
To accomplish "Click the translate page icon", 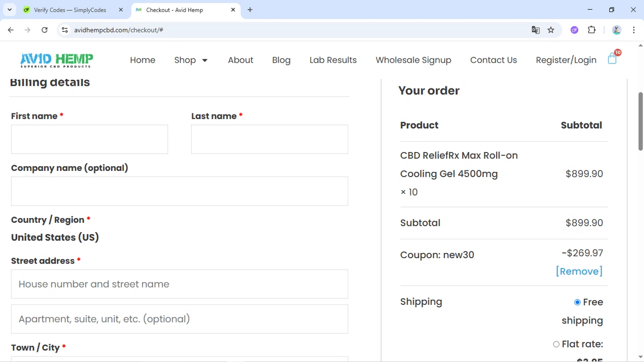I will coord(535,30).
